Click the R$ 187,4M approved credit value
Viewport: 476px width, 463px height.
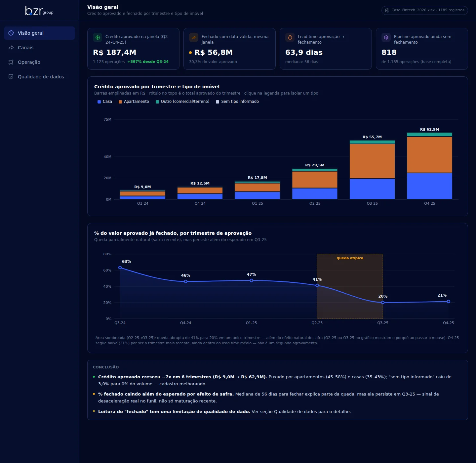[115, 52]
